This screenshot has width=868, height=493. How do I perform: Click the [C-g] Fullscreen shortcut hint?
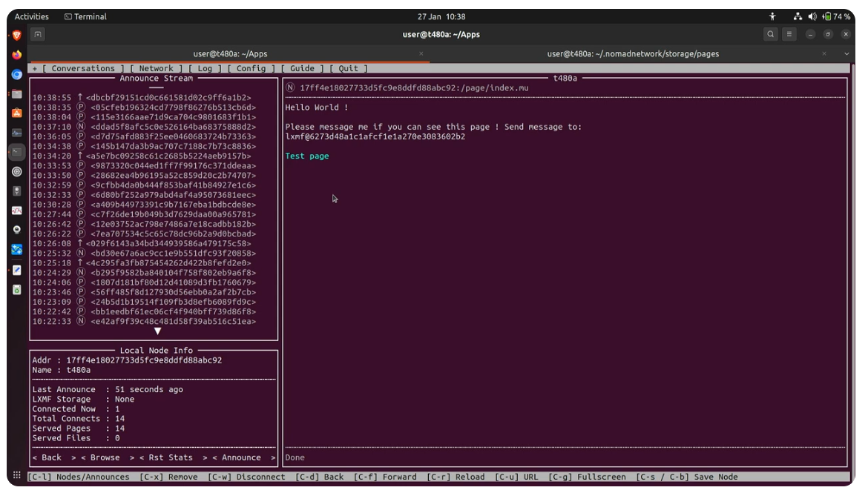[588, 477]
